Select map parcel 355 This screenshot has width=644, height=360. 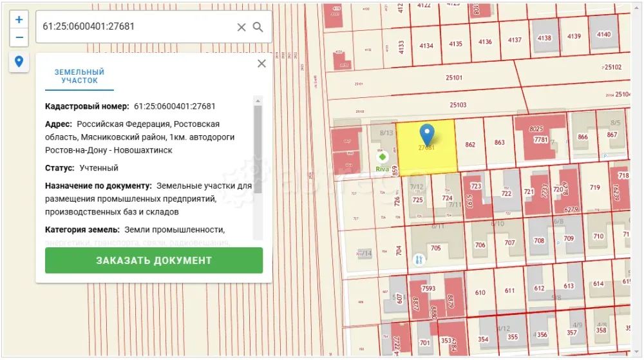[513, 337]
